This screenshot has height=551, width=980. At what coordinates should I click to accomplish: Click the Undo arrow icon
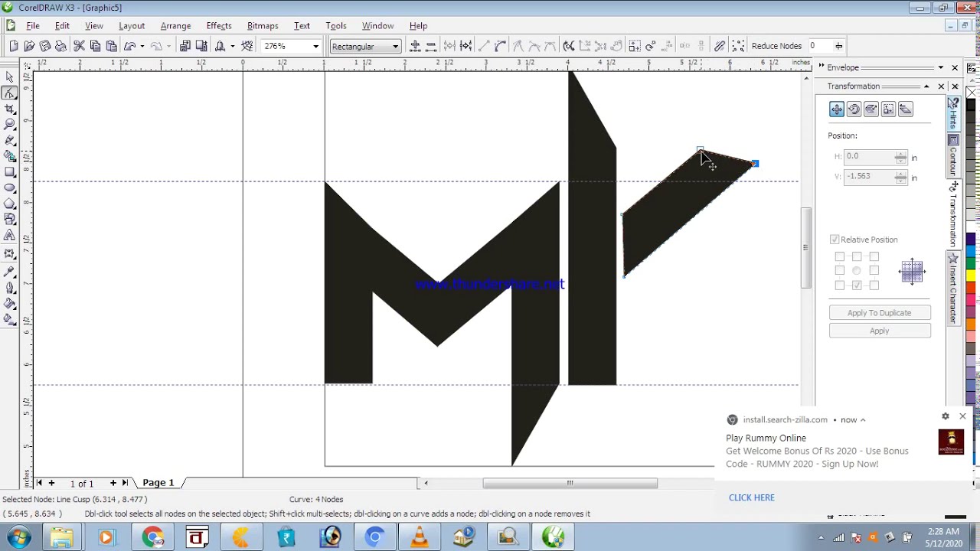pyautogui.click(x=129, y=46)
